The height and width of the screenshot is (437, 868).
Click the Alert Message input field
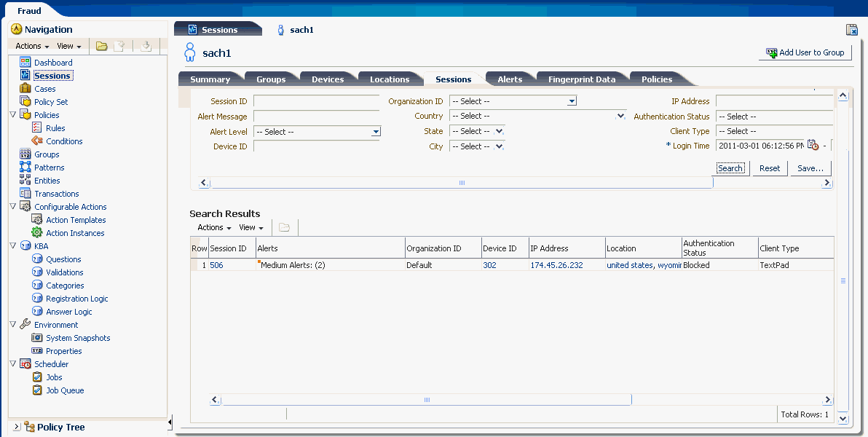coord(316,117)
